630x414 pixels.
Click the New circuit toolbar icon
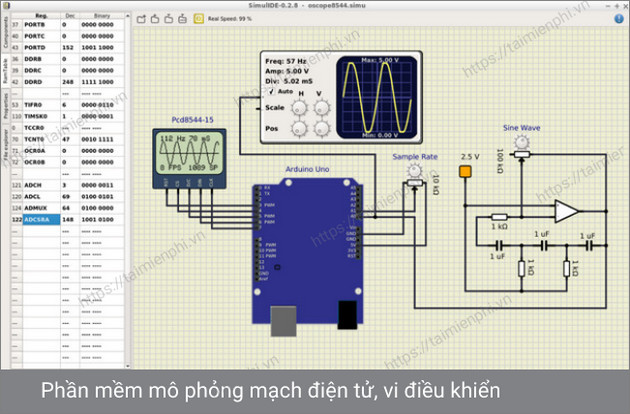pyautogui.click(x=140, y=18)
